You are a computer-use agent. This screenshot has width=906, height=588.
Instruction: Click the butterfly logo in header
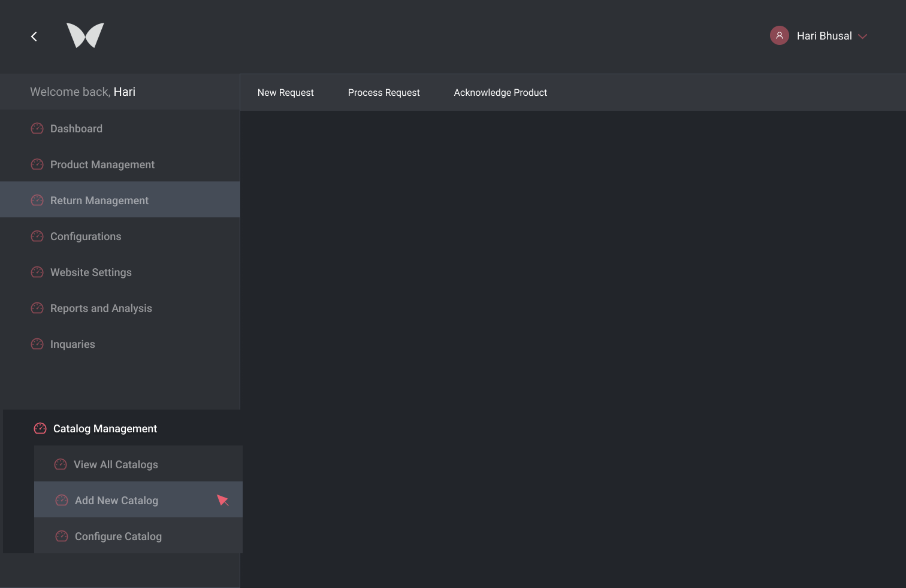pyautogui.click(x=85, y=35)
